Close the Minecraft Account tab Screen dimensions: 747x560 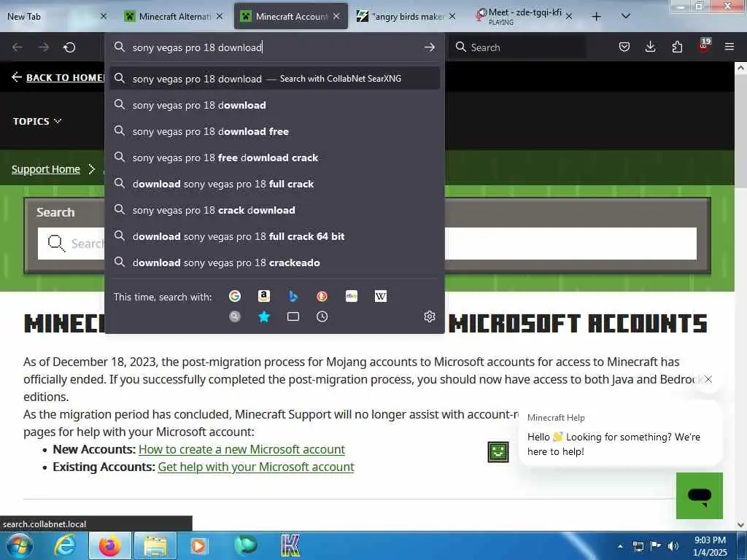pyautogui.click(x=336, y=16)
